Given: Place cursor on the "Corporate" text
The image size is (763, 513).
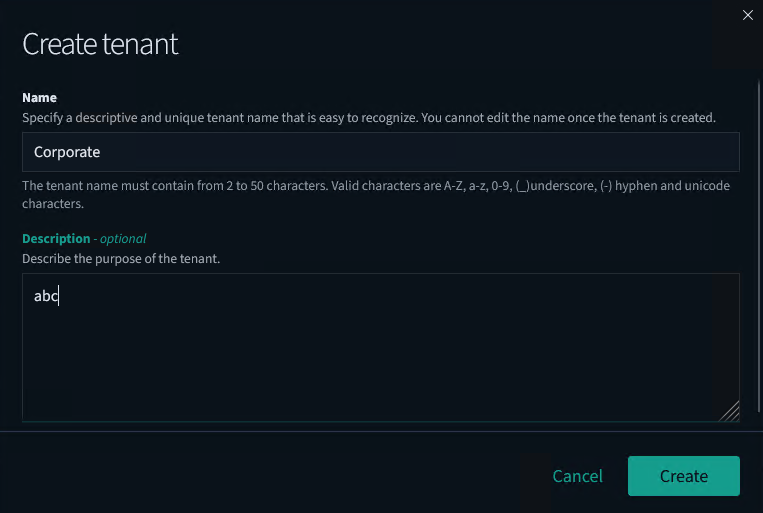Looking at the screenshot, I should tap(67, 152).
